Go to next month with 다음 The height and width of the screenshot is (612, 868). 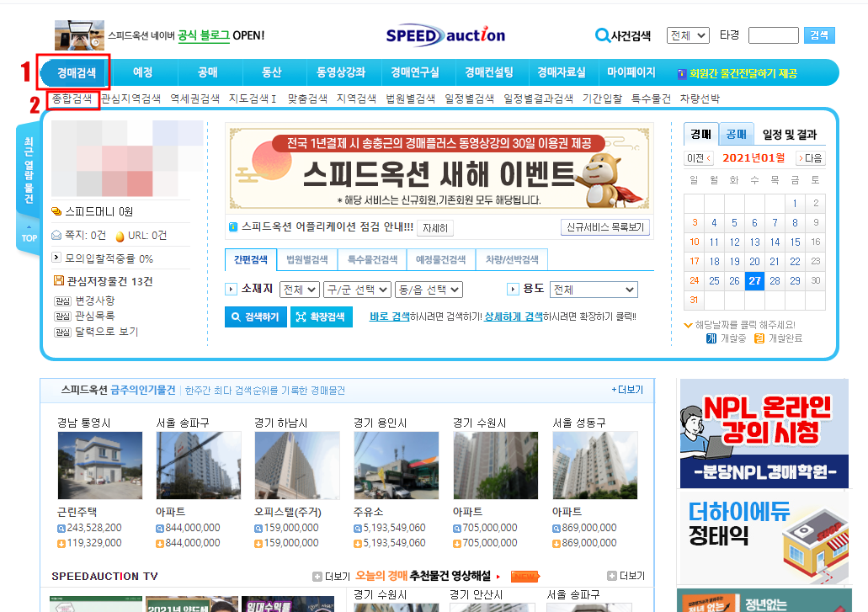811,158
